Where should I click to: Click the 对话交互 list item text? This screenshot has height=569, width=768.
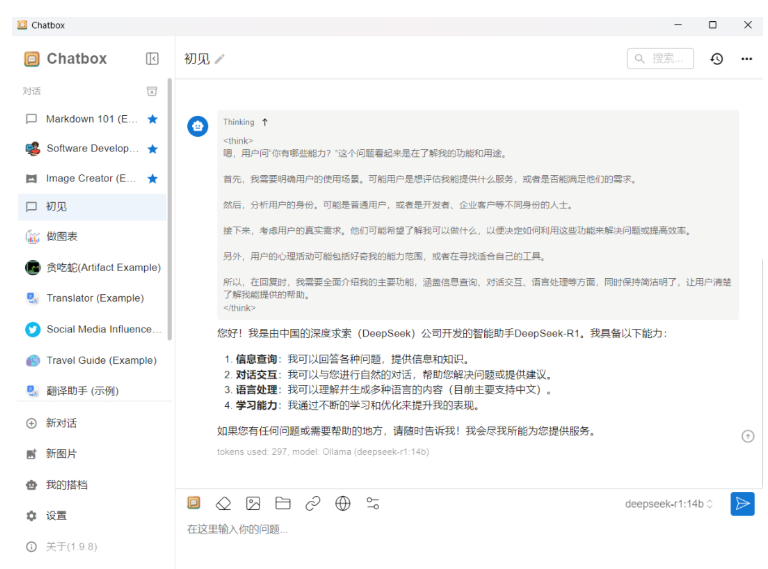(395, 375)
